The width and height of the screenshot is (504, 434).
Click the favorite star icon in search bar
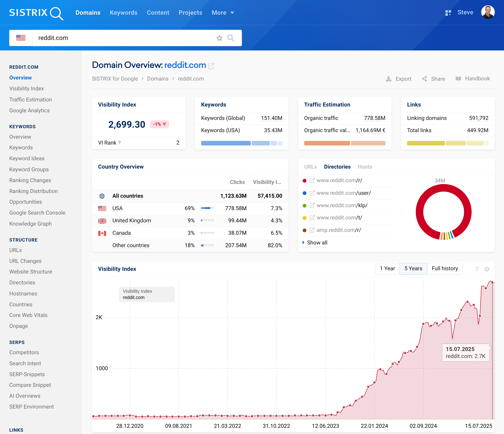[x=219, y=38]
